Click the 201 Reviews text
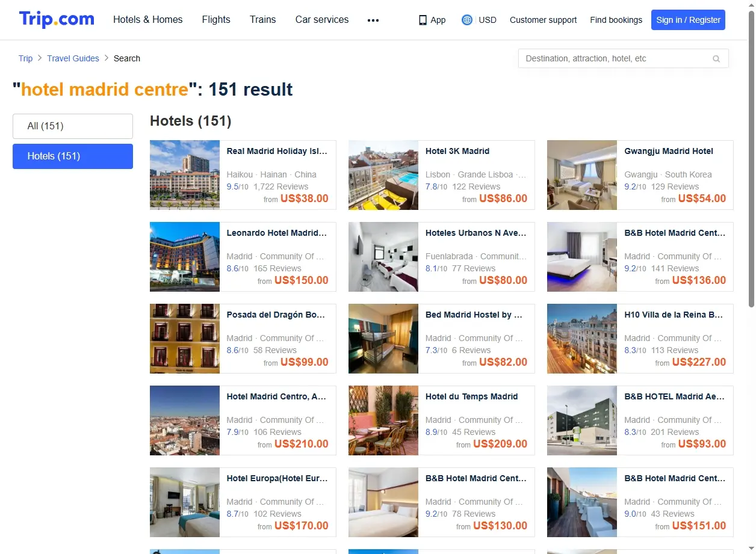 675,432
